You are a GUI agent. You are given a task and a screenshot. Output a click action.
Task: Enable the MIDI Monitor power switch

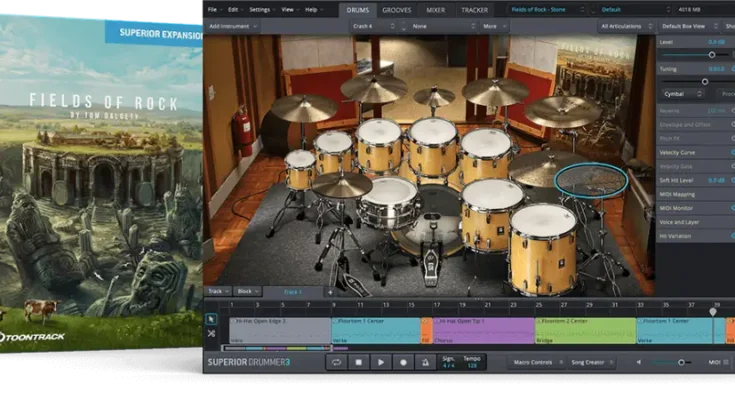click(732, 207)
